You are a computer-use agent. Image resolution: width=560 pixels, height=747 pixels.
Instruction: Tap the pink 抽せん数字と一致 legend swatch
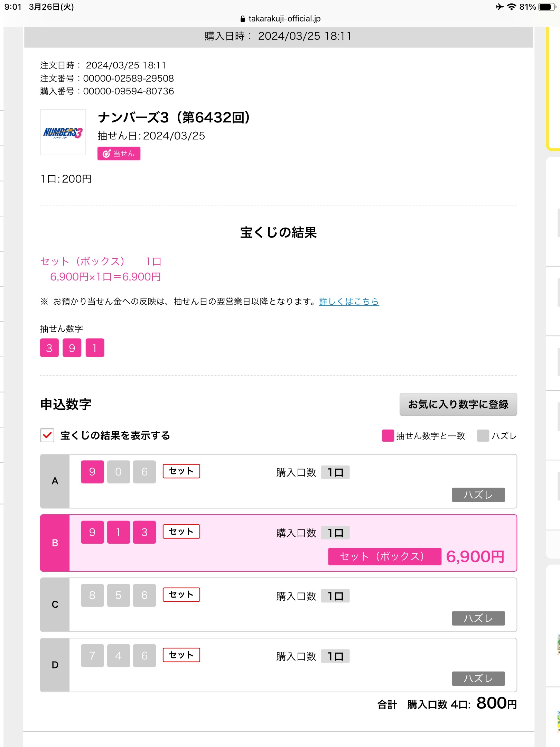388,436
